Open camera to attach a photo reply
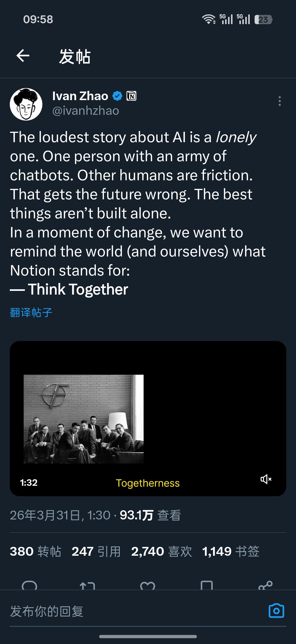The width and height of the screenshot is (296, 644). pos(276,611)
